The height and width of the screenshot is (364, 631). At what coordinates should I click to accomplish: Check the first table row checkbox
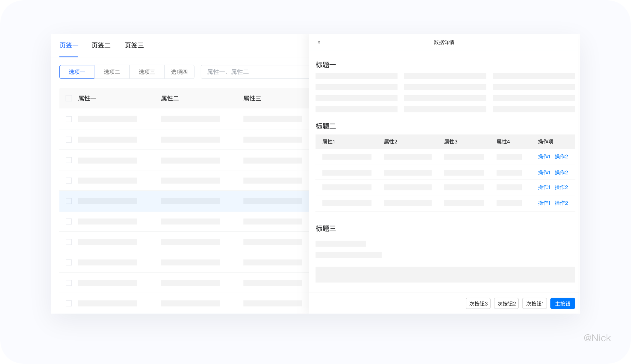69,119
